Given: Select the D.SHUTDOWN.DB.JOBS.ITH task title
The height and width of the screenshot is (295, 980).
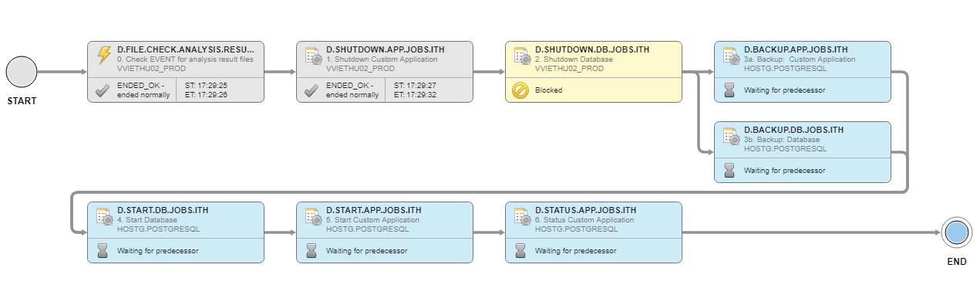Looking at the screenshot, I should coord(592,49).
